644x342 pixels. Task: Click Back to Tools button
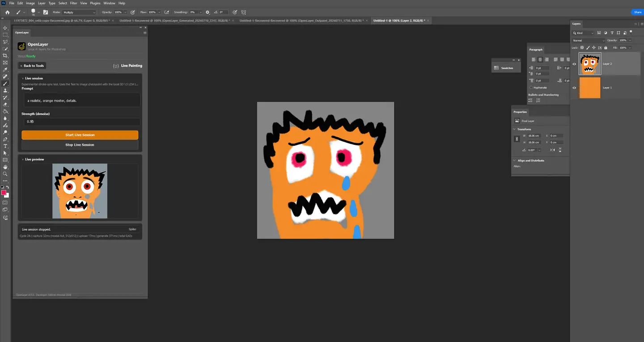[x=32, y=66]
